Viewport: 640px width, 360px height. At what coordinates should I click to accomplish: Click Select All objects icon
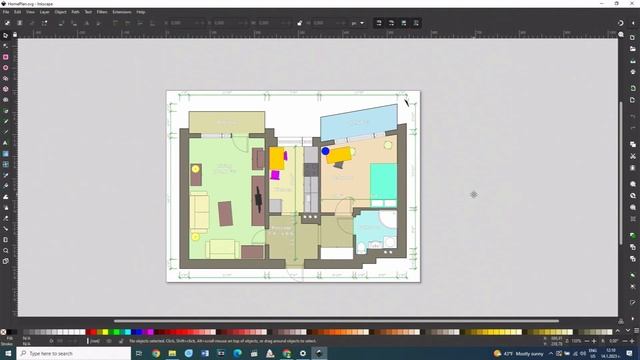point(7,23)
